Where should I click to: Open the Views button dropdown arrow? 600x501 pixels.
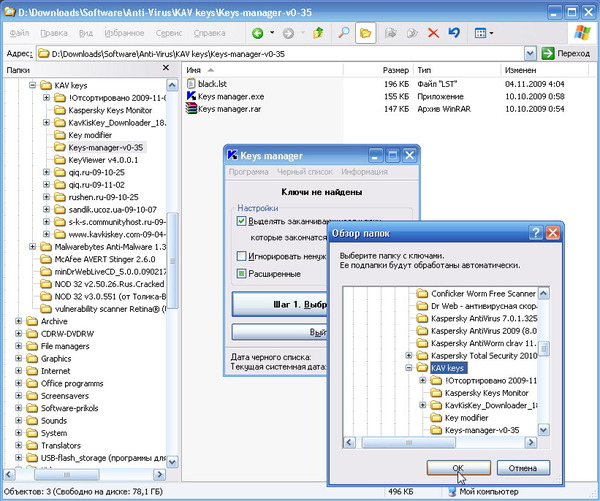coord(491,33)
